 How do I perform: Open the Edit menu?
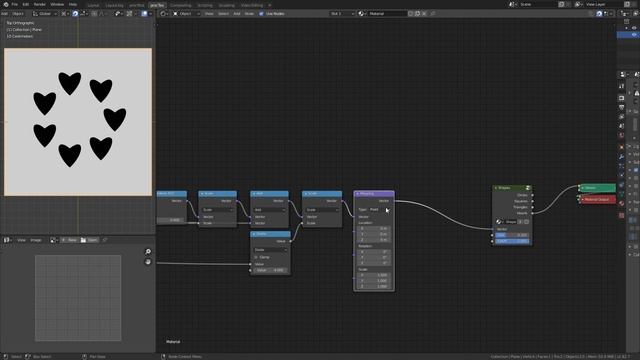pyautogui.click(x=26, y=4)
